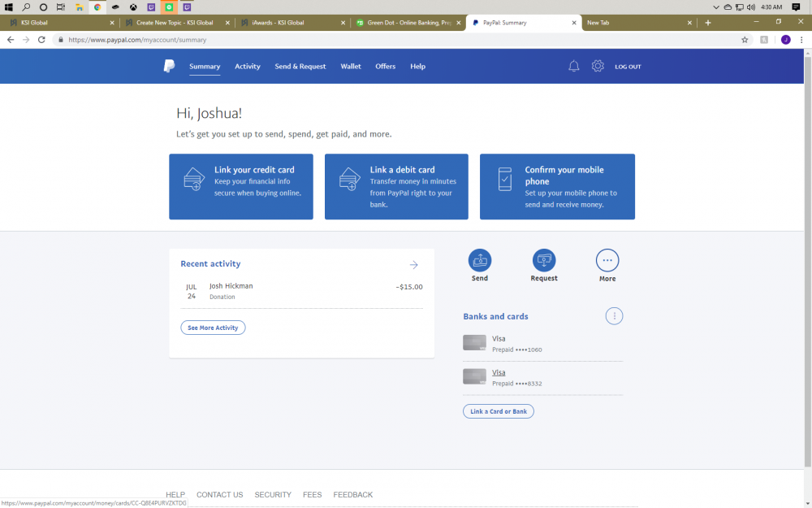Open the More actions circle icon

(607, 260)
